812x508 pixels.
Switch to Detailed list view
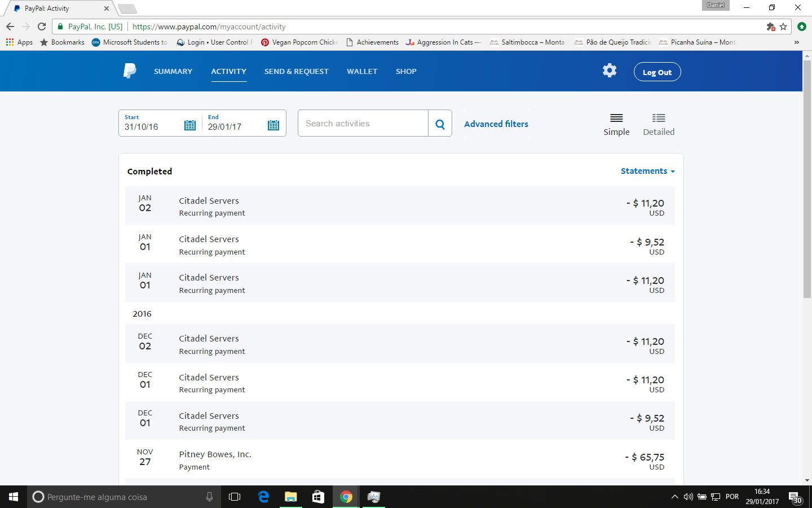[658, 124]
